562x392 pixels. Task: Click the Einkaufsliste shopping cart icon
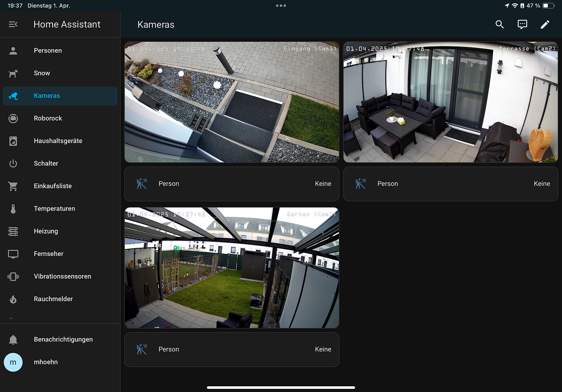(x=13, y=186)
